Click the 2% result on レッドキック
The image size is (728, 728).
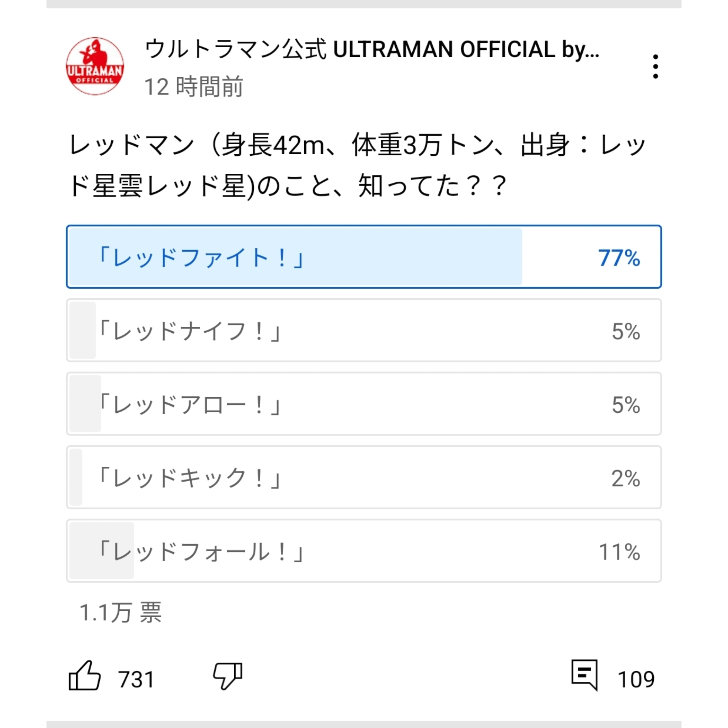[626, 478]
